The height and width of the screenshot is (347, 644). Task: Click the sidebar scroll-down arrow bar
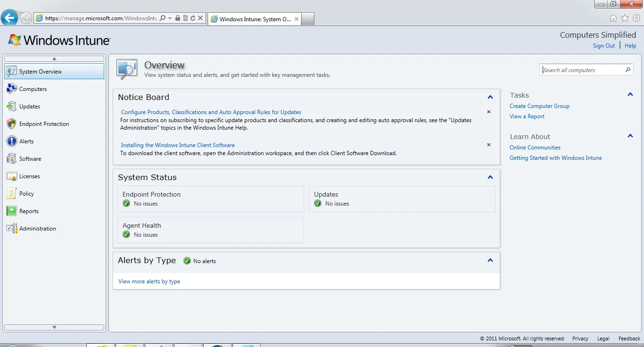[x=54, y=327]
